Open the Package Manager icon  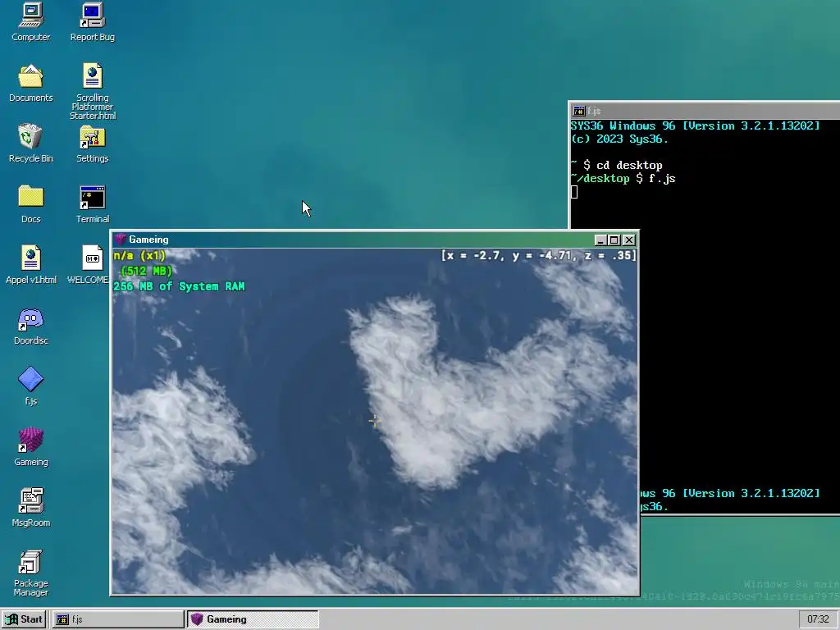(x=30, y=573)
